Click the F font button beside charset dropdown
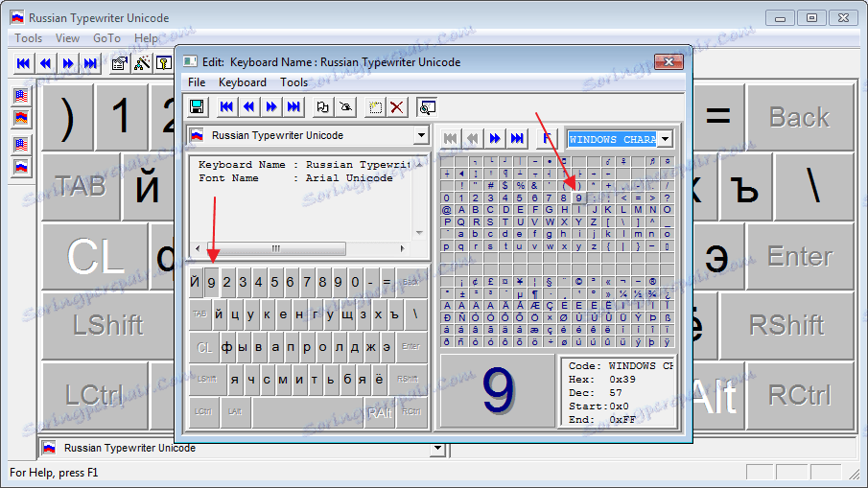868x488 pixels. 547,138
